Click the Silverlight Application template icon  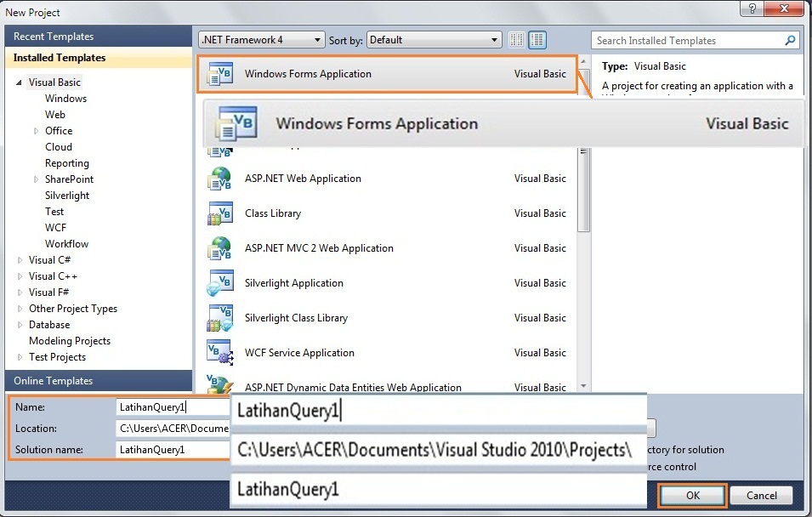click(220, 283)
